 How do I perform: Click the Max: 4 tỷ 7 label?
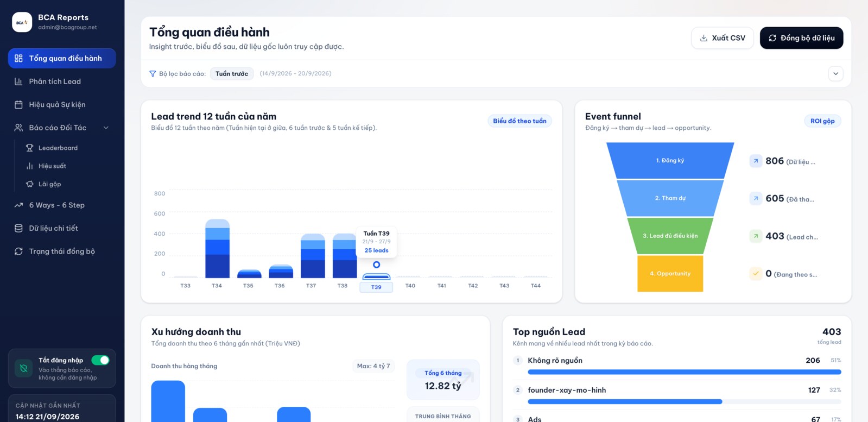tap(373, 366)
